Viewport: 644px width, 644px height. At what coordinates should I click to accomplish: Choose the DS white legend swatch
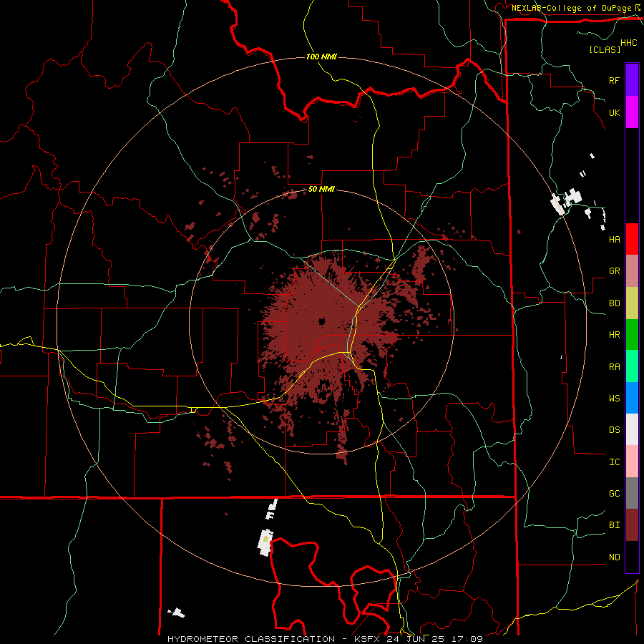pos(632,429)
